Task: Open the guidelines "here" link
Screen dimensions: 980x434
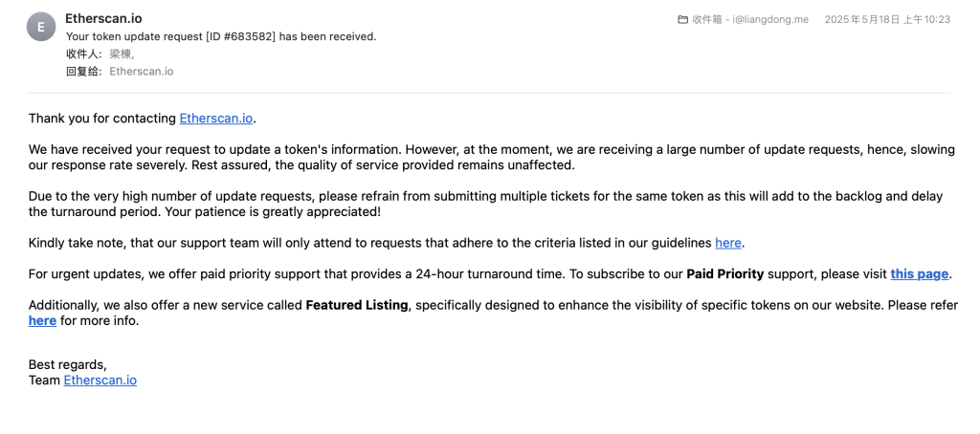Action: click(728, 243)
